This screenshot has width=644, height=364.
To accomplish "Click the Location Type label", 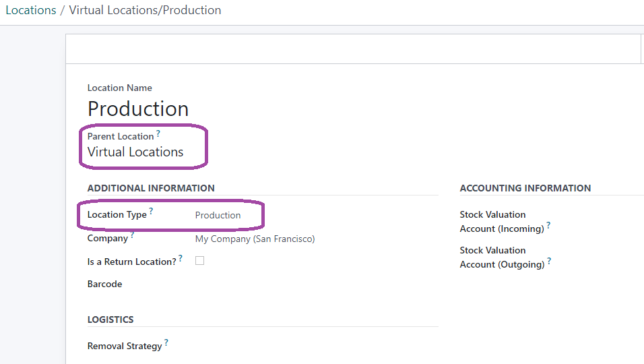I will [117, 215].
